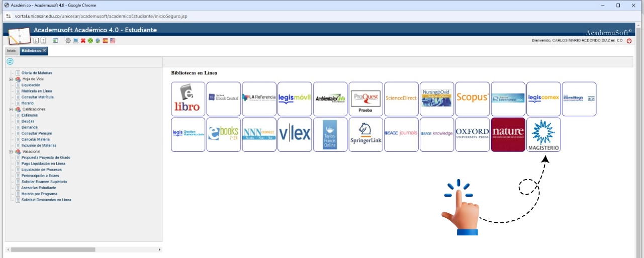Open Inclusión de Materias
The width and height of the screenshot is (644, 258).
pos(39,145)
